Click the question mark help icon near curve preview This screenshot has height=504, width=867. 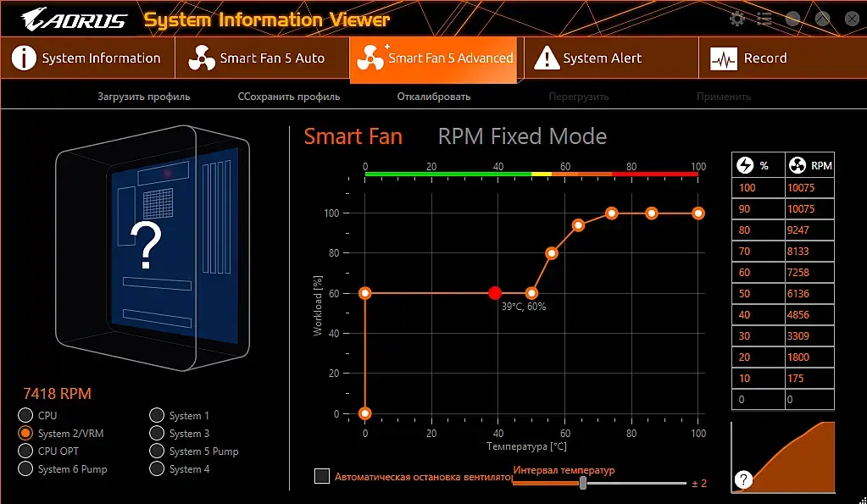click(744, 479)
